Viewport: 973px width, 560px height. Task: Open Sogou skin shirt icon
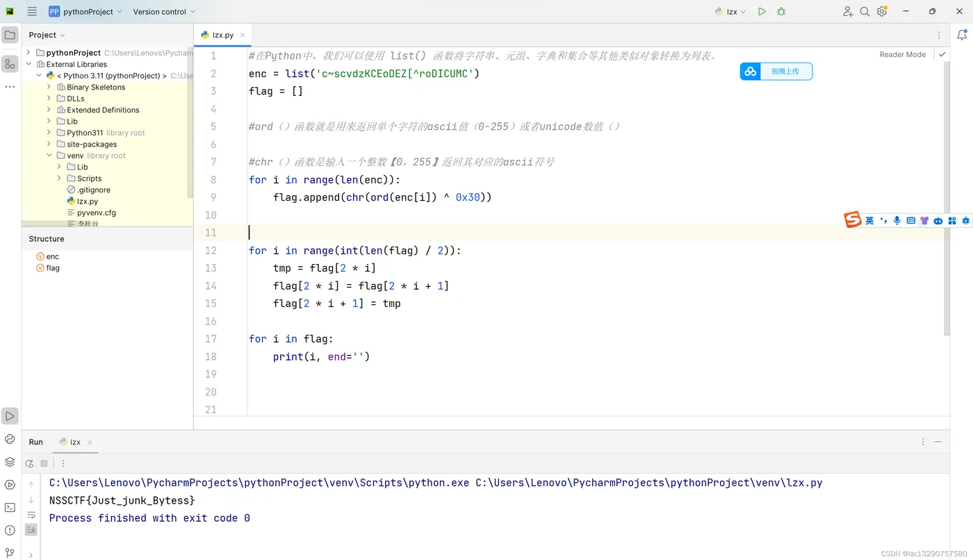pyautogui.click(x=924, y=220)
